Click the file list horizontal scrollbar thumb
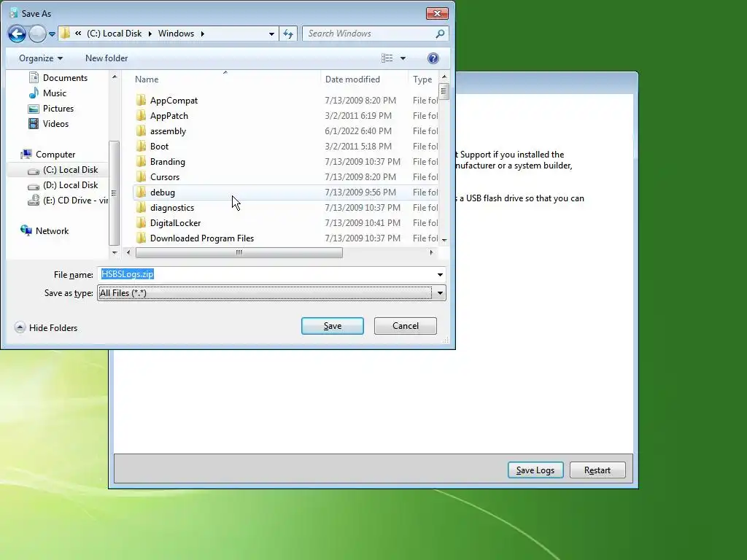Image resolution: width=747 pixels, height=560 pixels. [239, 252]
